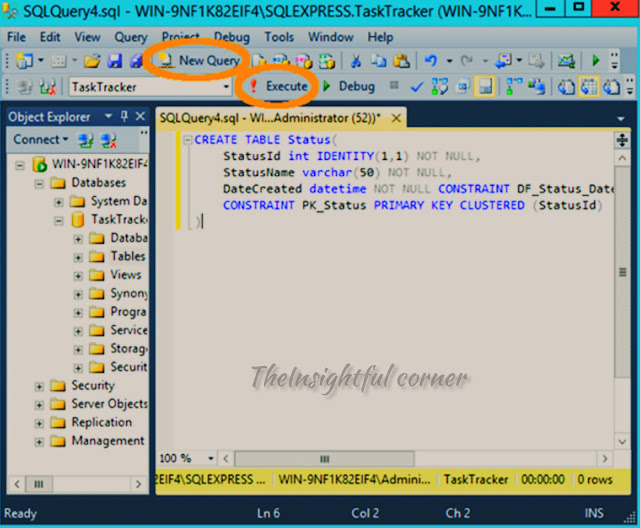
Task: Open Activity Monitor from the toolbar icon
Action: click(x=567, y=61)
